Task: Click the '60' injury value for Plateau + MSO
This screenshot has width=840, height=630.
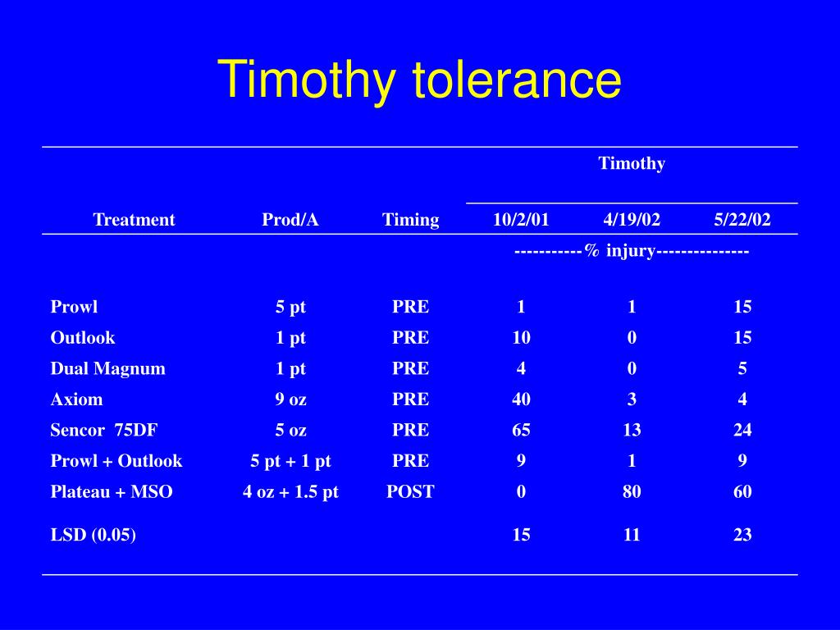Action: (x=742, y=492)
